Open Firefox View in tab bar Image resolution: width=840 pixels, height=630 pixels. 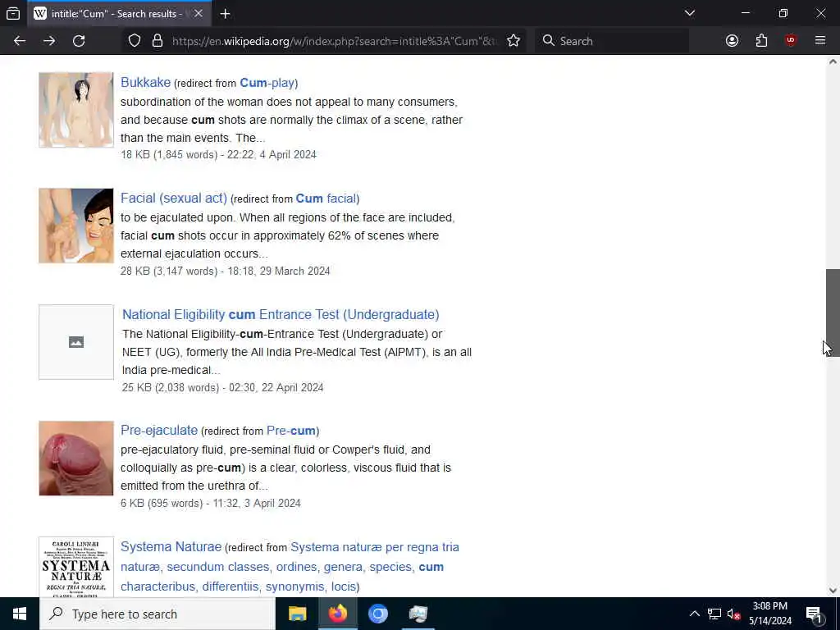[13, 13]
